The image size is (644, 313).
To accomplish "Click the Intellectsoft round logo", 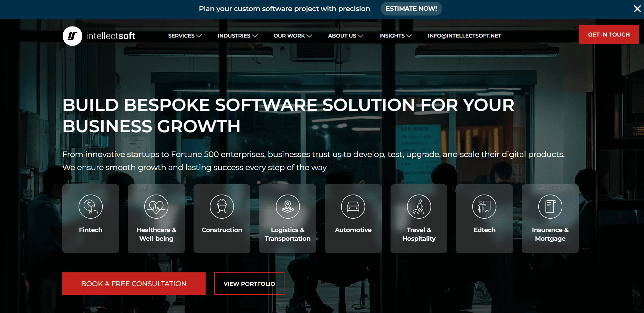I will coord(72,36).
